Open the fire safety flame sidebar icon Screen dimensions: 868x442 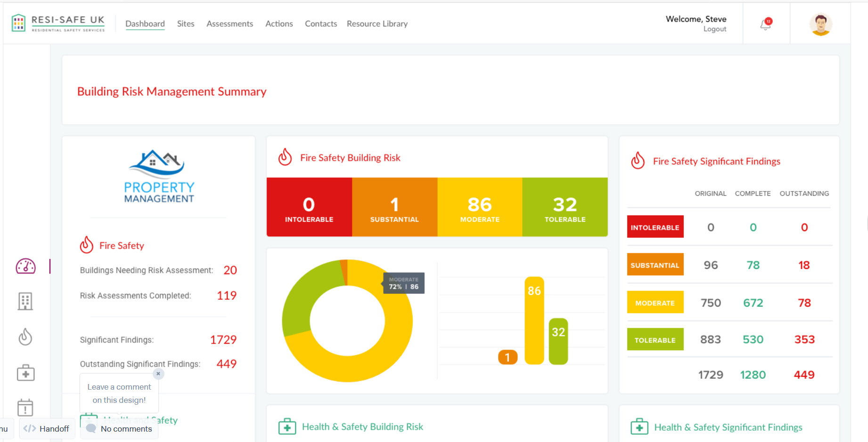25,337
